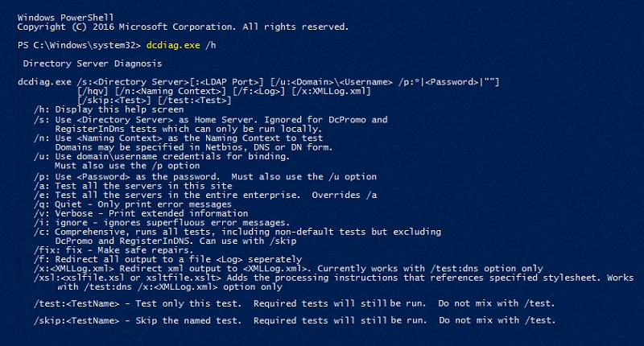This screenshot has height=346, width=644.
Task: Click the yellow dcdiag.exe command text
Action: tap(173, 45)
